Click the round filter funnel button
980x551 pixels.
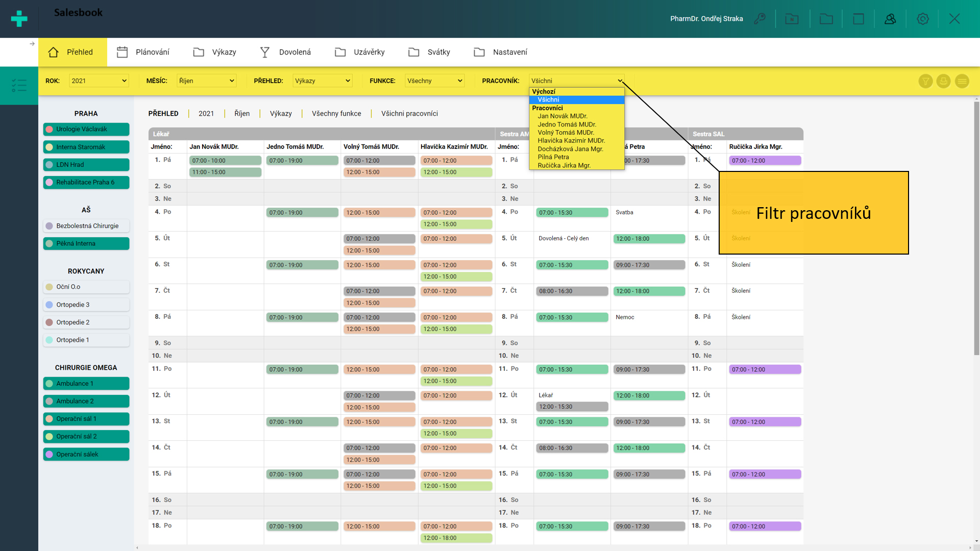(x=925, y=81)
